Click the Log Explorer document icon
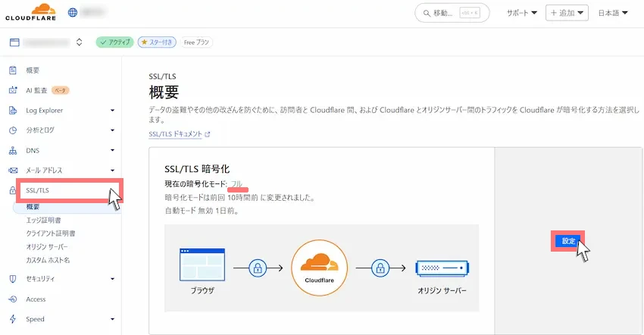 coord(13,110)
